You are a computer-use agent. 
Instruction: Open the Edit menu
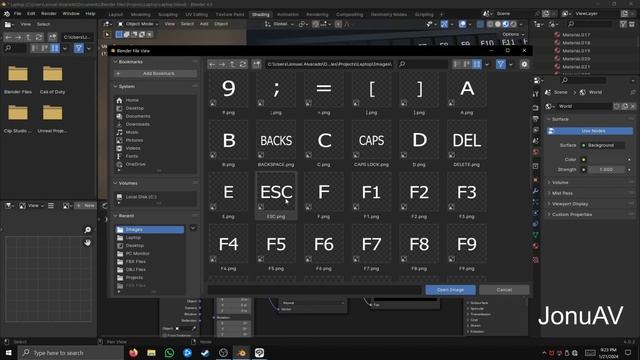(x=31, y=13)
